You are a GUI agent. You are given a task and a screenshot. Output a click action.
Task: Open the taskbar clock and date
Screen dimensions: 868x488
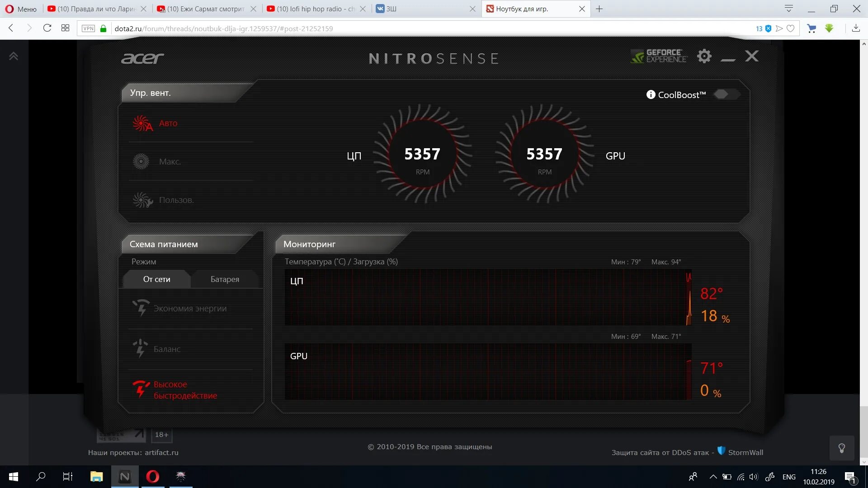coord(819,477)
